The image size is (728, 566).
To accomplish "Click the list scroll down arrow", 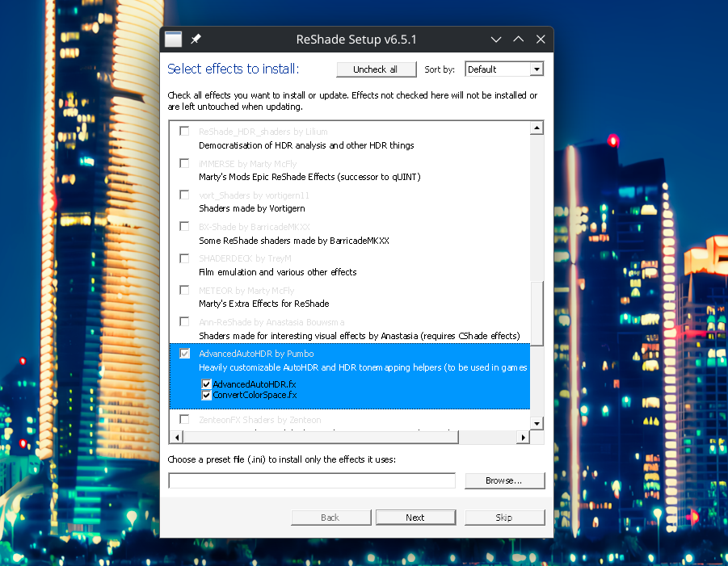I will 537,423.
